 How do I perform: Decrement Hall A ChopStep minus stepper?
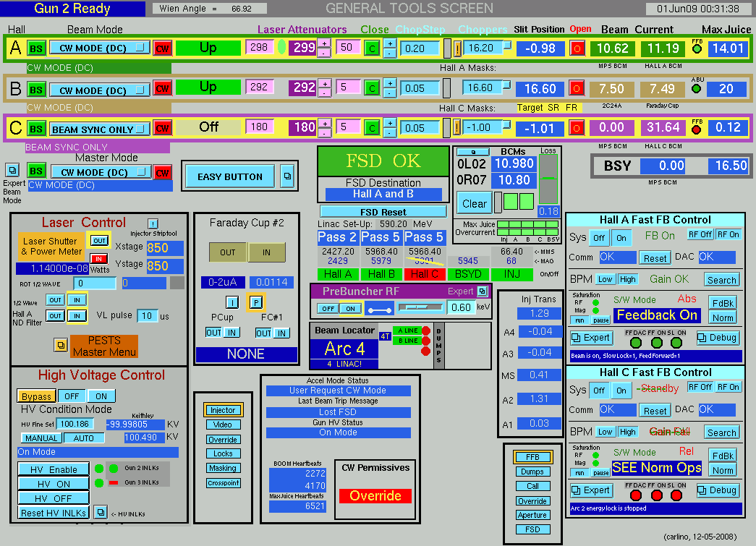coord(389,53)
